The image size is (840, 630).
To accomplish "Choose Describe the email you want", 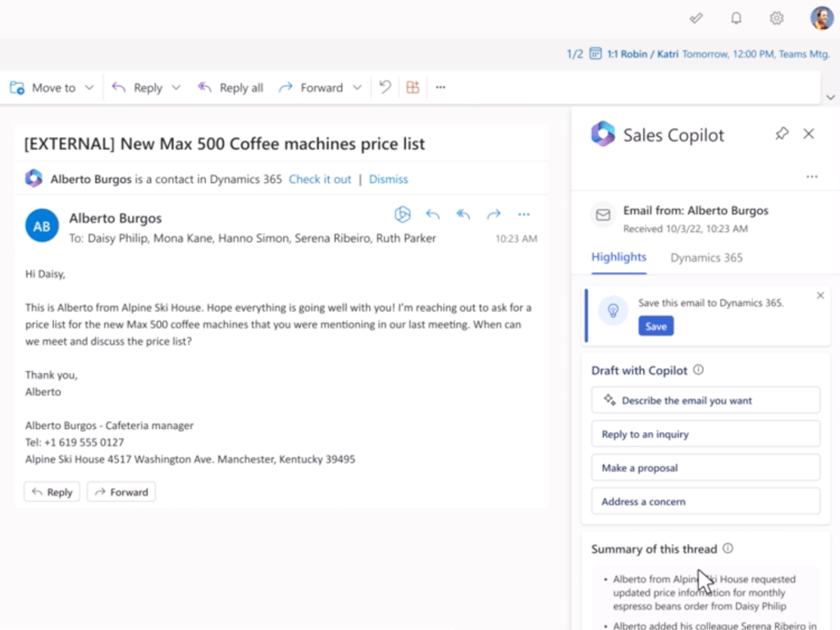I will [x=705, y=400].
